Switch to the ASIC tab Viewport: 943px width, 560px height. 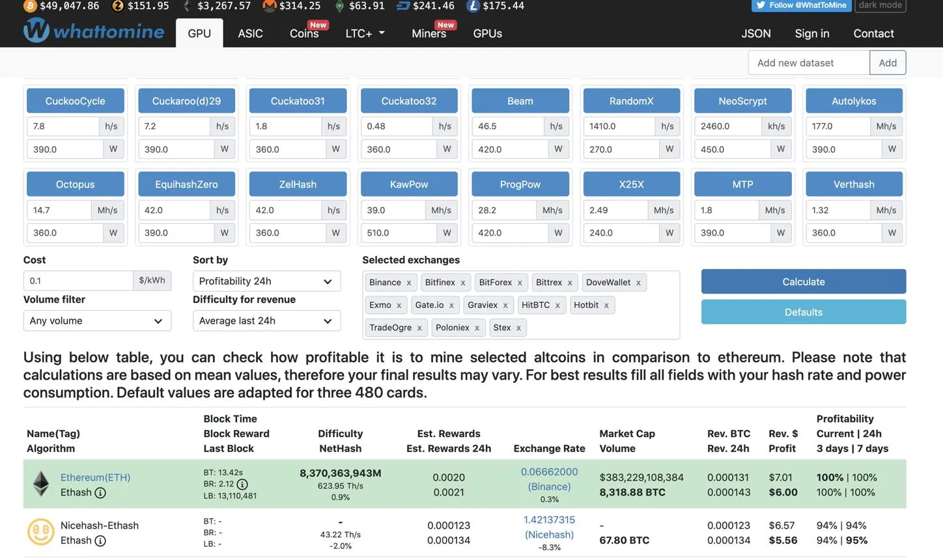tap(250, 33)
